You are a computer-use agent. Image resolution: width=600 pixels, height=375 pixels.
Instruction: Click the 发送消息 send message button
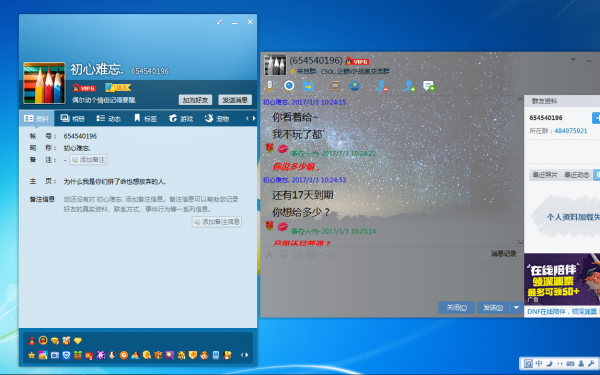[x=235, y=100]
